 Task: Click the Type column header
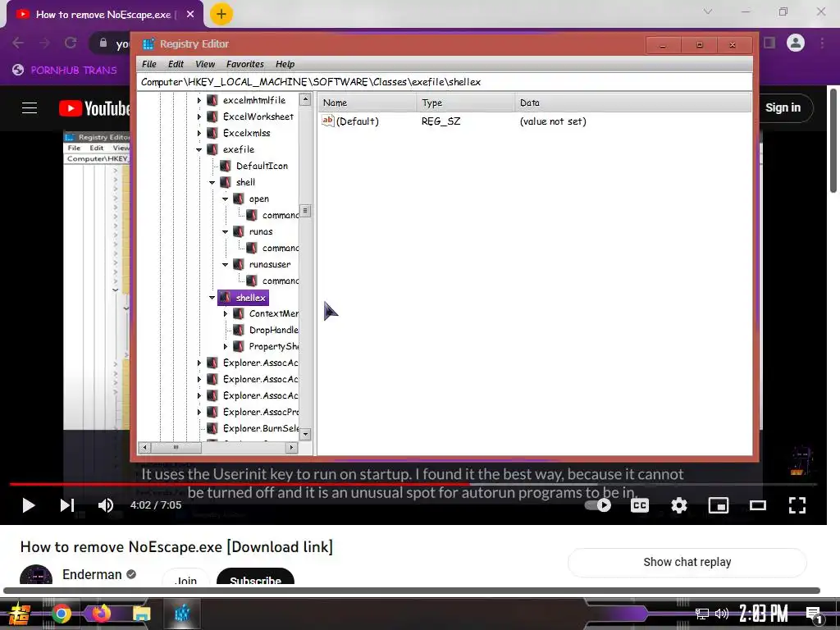tap(465, 103)
